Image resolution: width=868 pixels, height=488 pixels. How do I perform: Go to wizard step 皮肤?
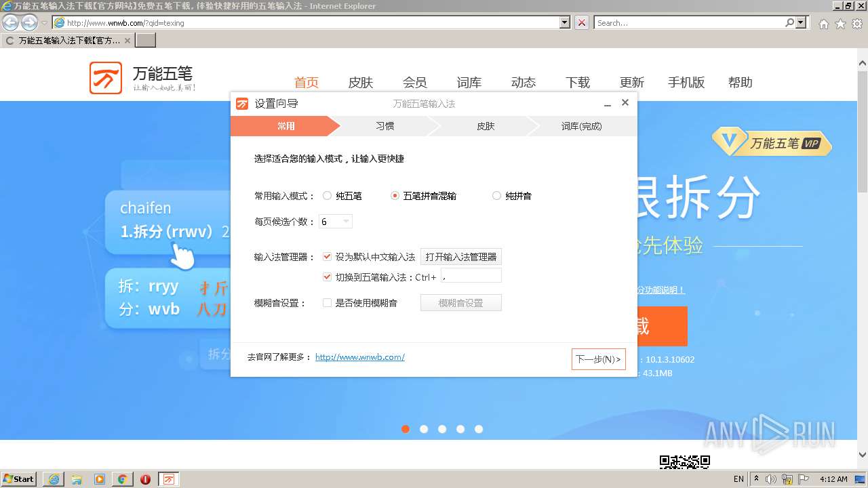coord(485,126)
